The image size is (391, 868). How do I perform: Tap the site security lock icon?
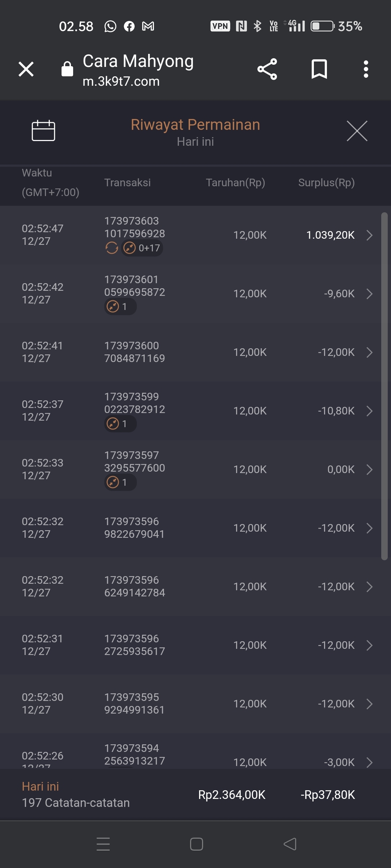click(67, 69)
